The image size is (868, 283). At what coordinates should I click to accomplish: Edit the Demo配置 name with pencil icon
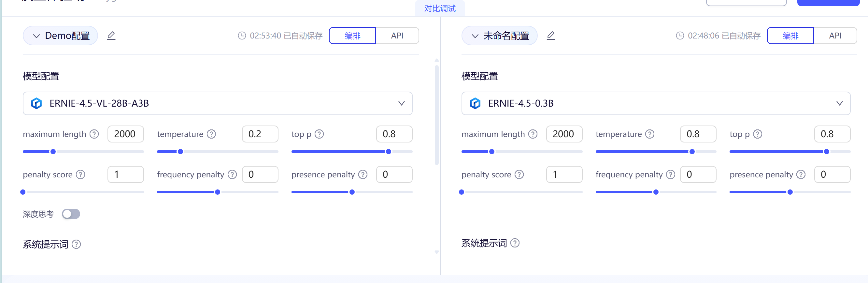pyautogui.click(x=111, y=36)
